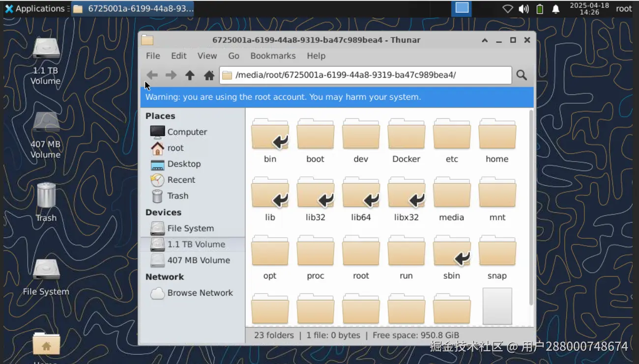639x364 pixels.
Task: Click the date and time clock
Action: pos(589,8)
